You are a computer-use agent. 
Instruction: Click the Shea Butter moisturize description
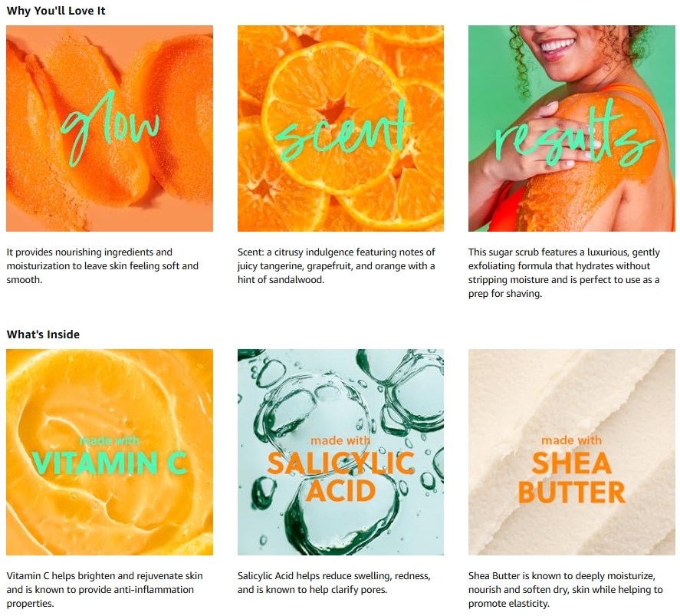pyautogui.click(x=565, y=590)
